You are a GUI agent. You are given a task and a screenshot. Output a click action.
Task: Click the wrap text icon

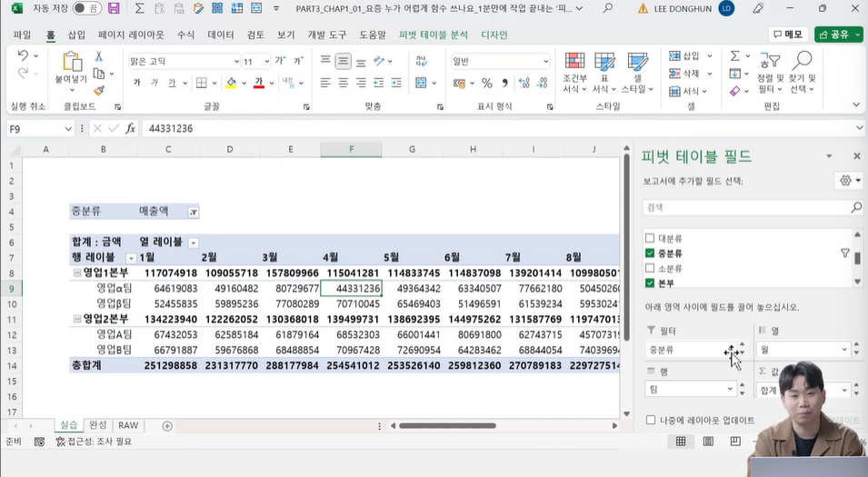[421, 61]
